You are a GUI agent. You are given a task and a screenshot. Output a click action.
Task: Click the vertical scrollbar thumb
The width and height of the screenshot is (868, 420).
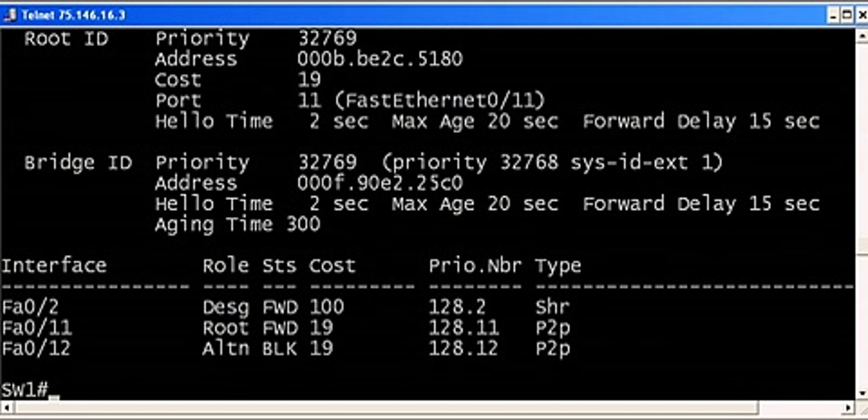pyautogui.click(x=862, y=246)
